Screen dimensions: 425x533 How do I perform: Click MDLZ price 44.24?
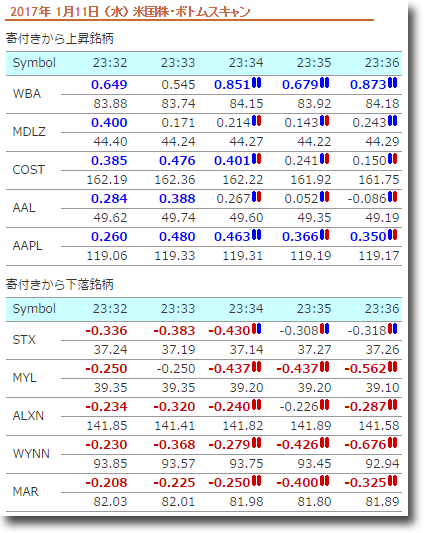(178, 142)
